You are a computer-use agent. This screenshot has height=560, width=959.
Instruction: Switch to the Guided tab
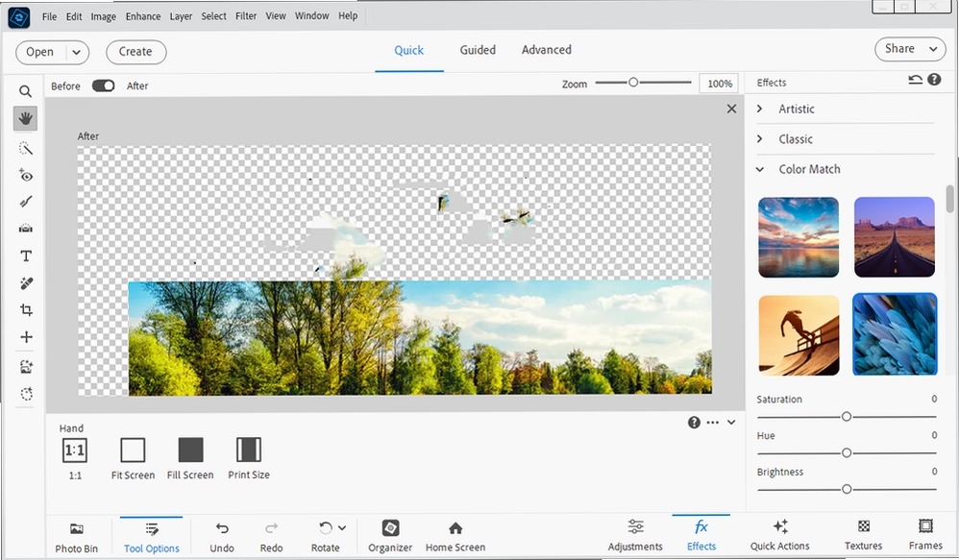click(478, 50)
